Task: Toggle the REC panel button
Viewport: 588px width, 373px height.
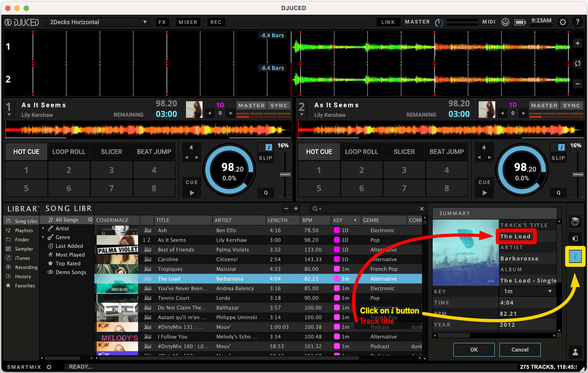Action: (x=216, y=22)
